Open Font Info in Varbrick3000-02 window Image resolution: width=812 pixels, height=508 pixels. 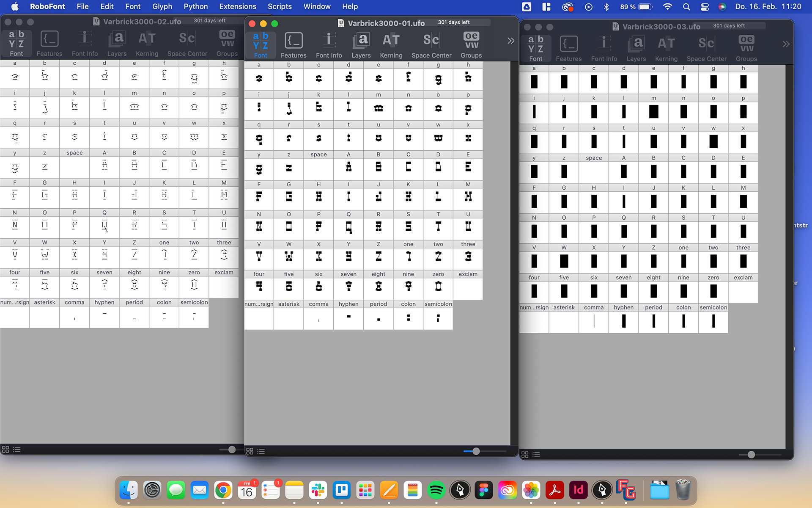[85, 43]
